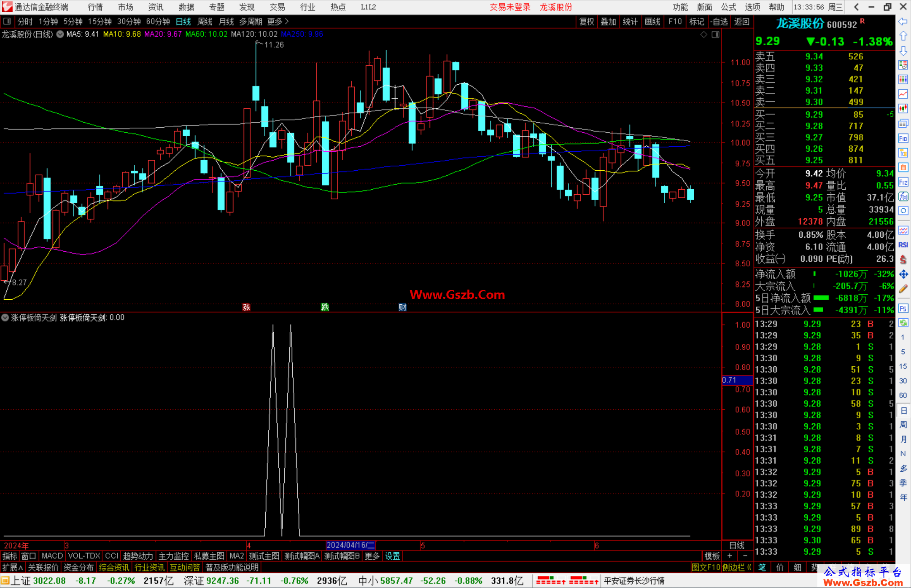Switch to the 年 period in sidebar
The image size is (911, 588).
(x=903, y=497)
